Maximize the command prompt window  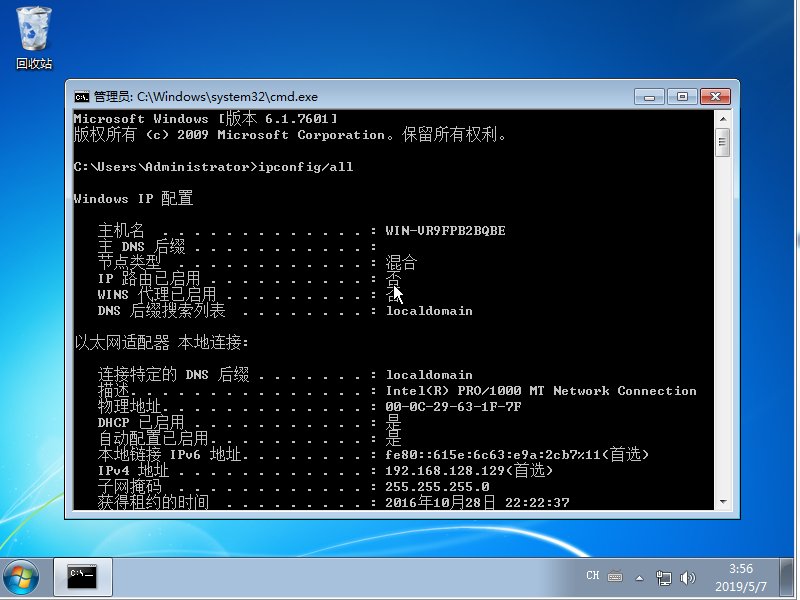[681, 97]
